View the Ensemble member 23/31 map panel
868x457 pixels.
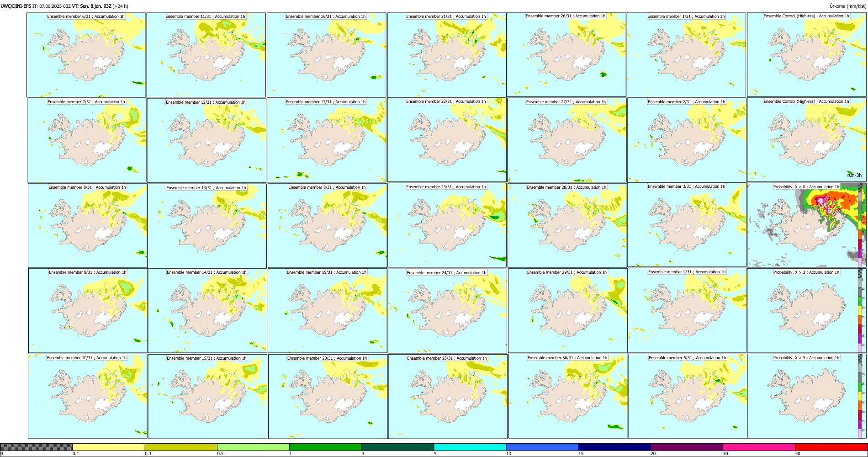447,225
